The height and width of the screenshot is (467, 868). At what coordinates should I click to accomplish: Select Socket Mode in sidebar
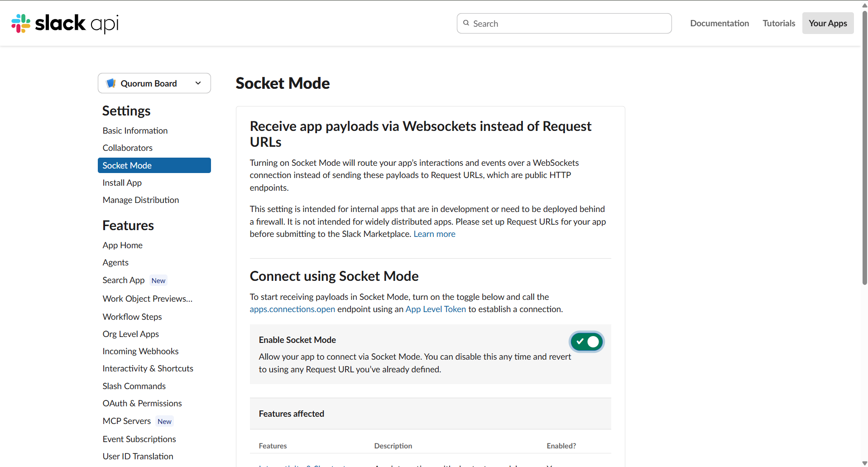154,165
